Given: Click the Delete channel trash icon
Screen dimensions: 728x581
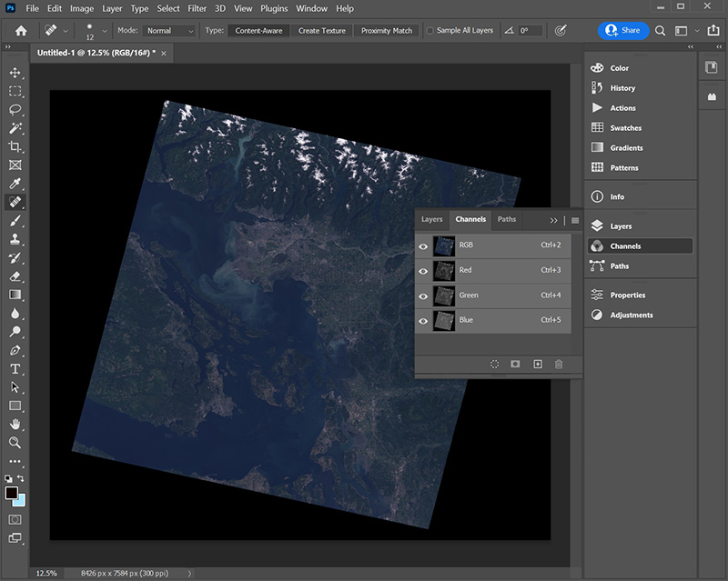Looking at the screenshot, I should (x=559, y=364).
